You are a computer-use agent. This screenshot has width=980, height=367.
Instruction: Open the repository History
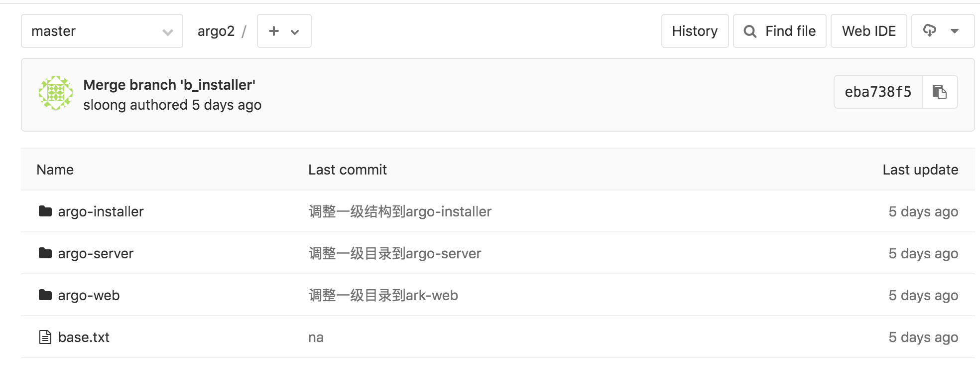tap(695, 30)
